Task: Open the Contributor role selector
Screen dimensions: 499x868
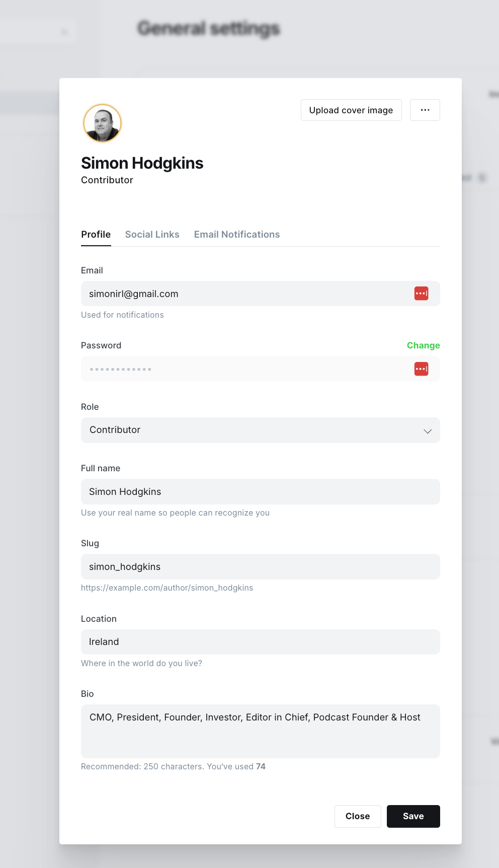Action: pos(261,430)
